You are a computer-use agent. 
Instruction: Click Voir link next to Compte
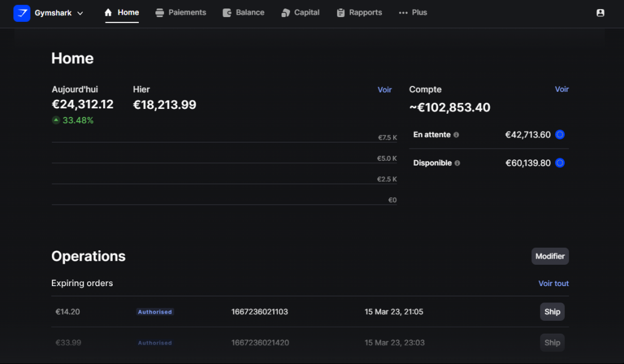tap(561, 89)
